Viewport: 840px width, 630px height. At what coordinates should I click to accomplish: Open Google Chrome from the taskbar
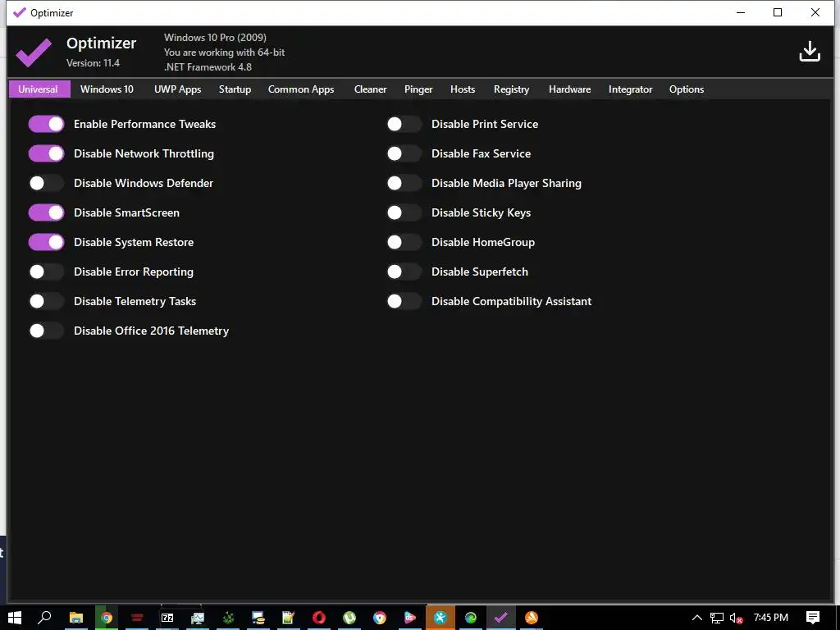(107, 618)
